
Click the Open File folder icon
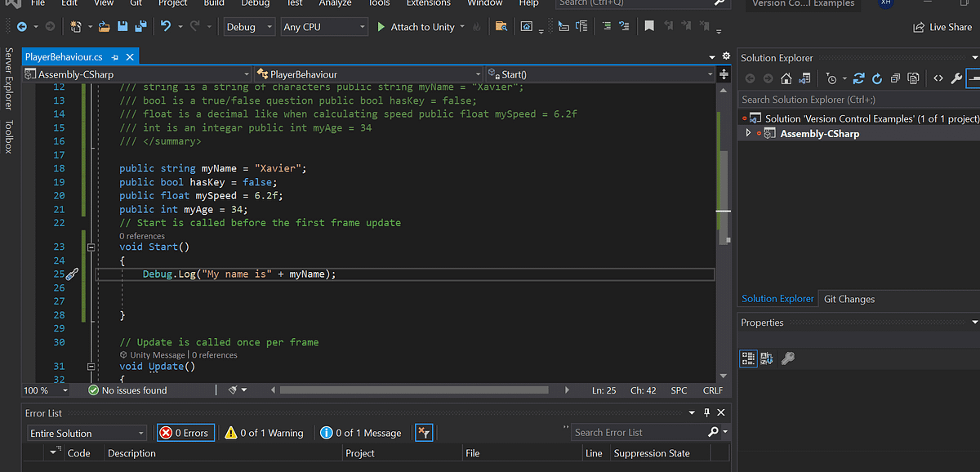pyautogui.click(x=105, y=27)
